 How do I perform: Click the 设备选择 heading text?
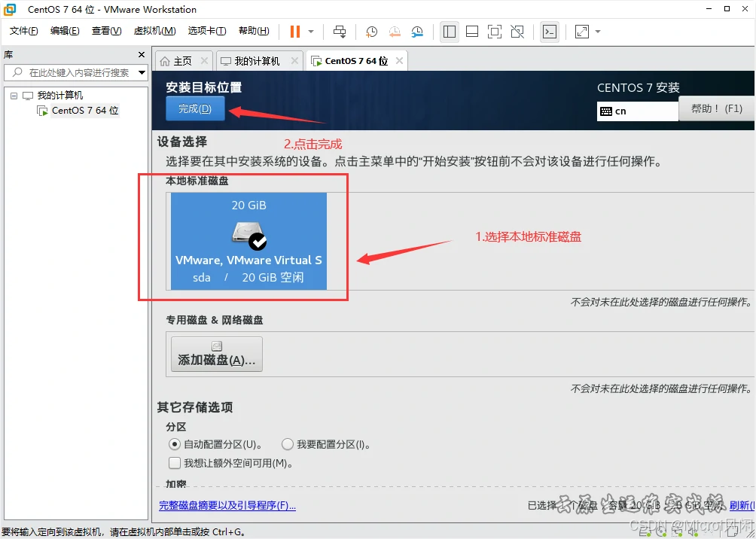(x=181, y=142)
